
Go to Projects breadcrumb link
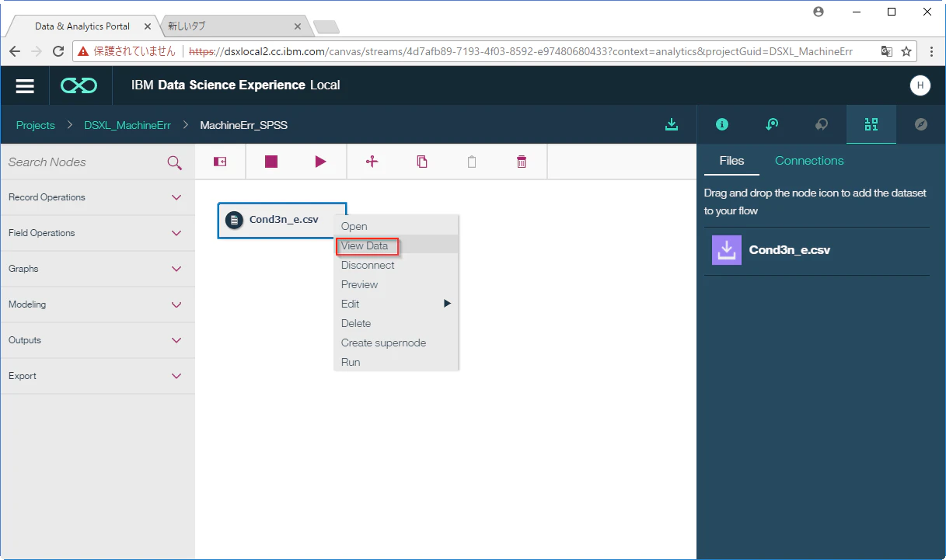tap(36, 125)
